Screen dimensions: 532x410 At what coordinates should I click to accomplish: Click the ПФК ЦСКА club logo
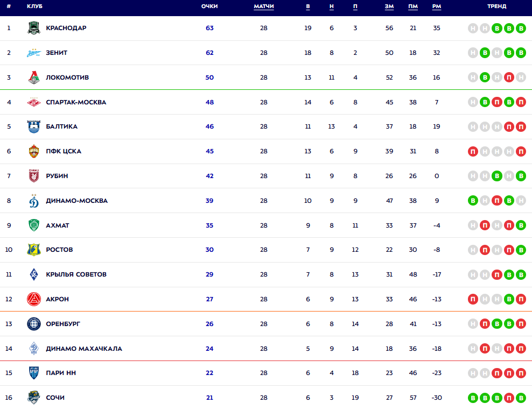click(33, 151)
